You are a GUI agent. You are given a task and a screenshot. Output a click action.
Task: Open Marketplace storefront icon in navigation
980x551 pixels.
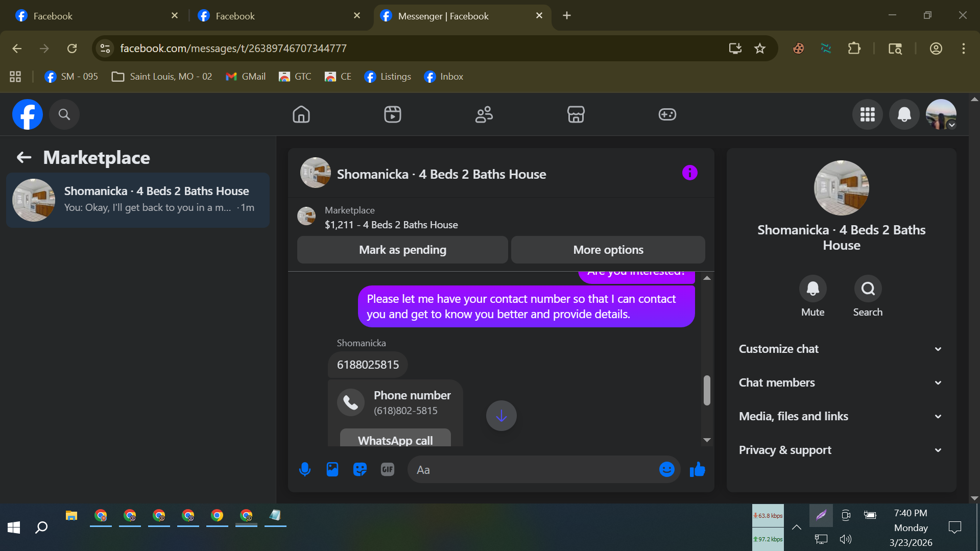click(x=576, y=114)
